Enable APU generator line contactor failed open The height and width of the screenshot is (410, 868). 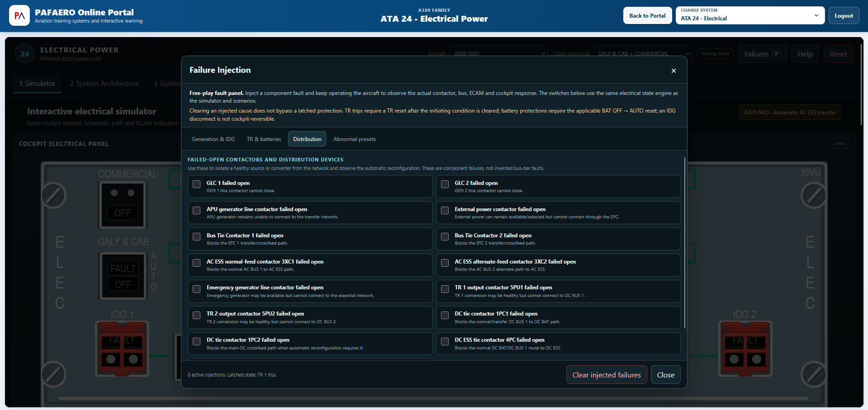pos(197,211)
